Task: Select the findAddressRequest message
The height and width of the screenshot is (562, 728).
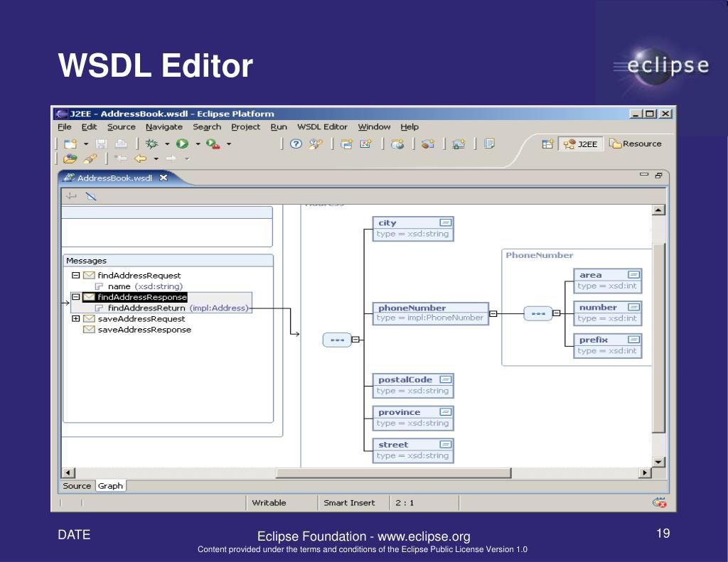Action: (139, 275)
